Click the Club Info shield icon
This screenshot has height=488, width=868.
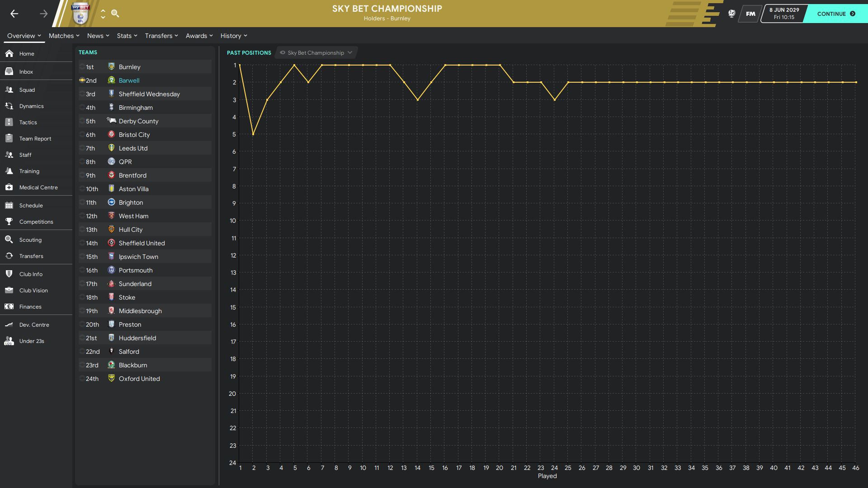(x=9, y=274)
